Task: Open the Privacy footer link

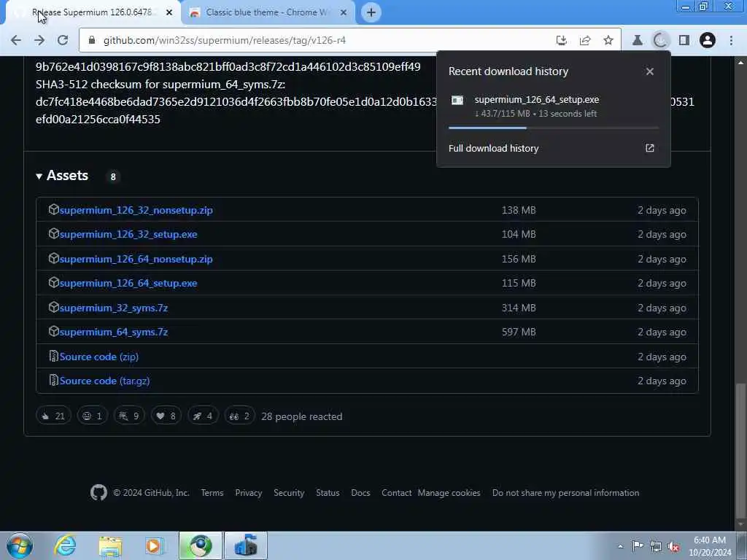Action: click(249, 492)
